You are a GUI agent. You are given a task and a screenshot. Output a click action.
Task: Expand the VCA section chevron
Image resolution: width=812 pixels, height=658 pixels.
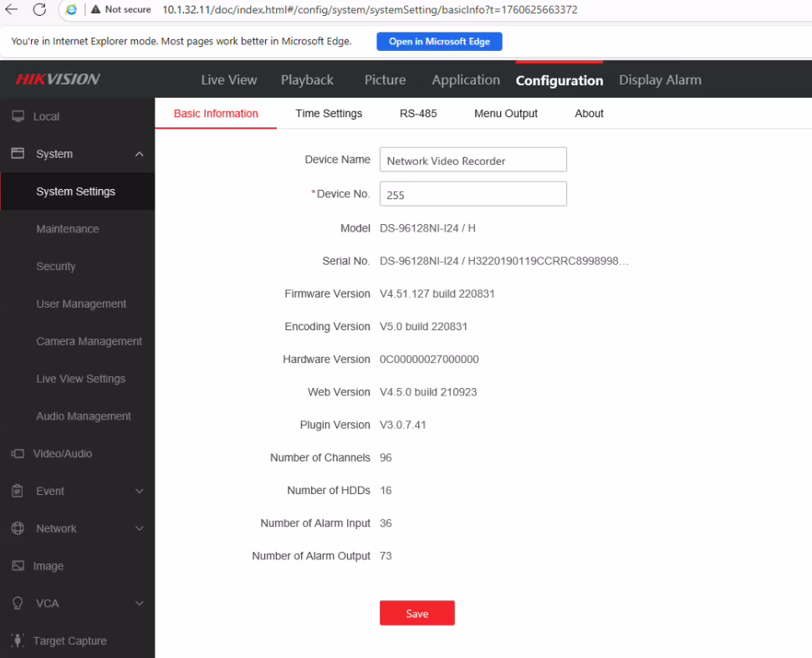[140, 603]
